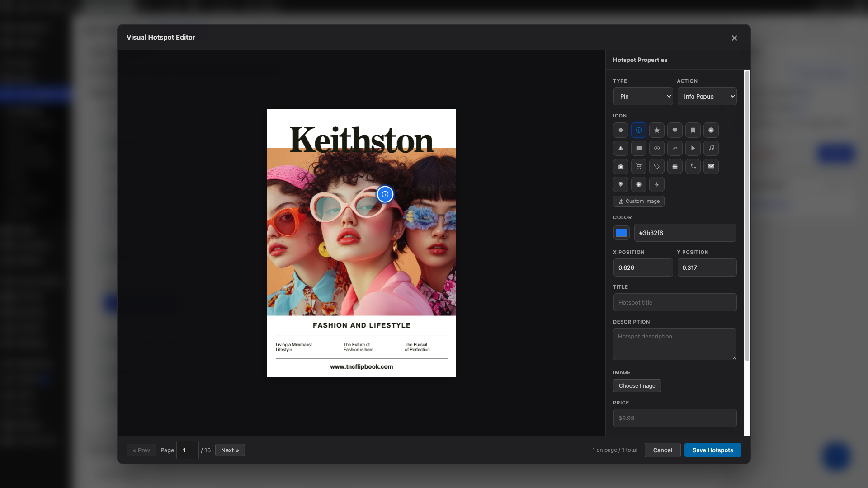868x488 pixels.
Task: Click the '/ 16' page count text
Action: [x=206, y=450]
